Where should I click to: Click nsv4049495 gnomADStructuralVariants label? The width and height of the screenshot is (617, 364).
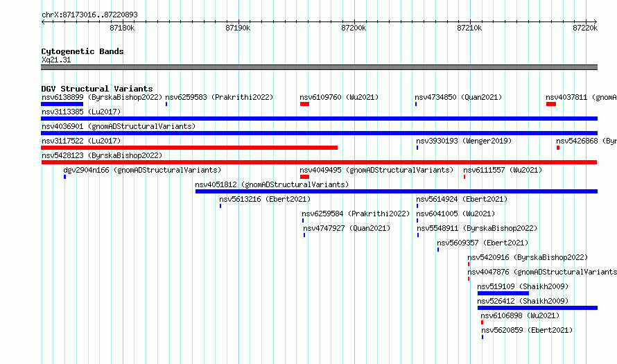click(x=376, y=170)
